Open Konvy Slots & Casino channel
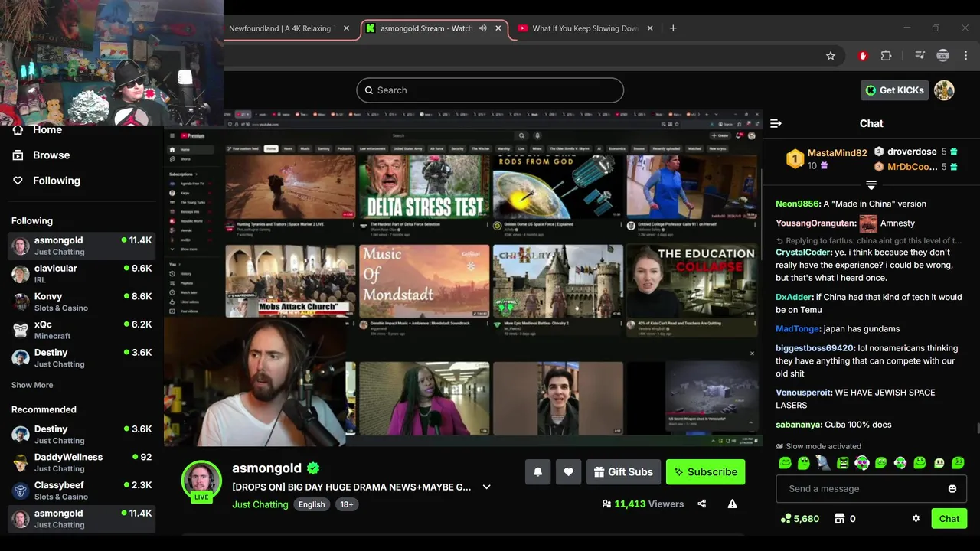Image resolution: width=980 pixels, height=551 pixels. [x=82, y=302]
